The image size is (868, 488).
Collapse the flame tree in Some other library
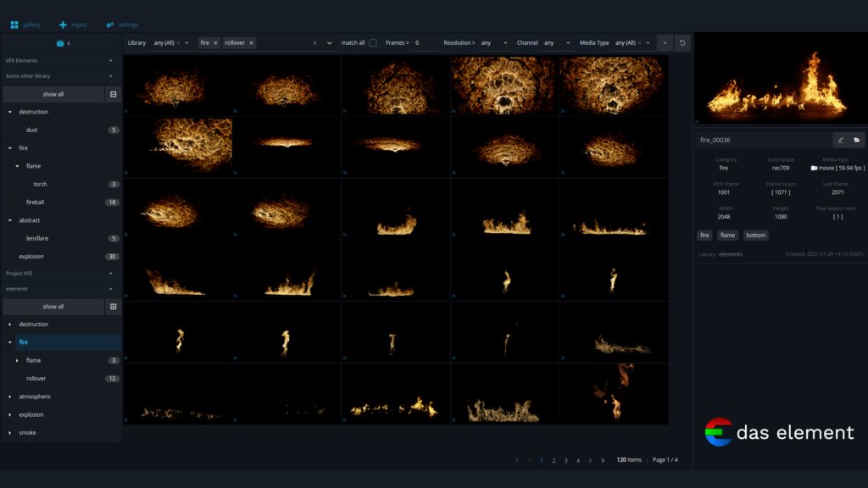click(17, 166)
